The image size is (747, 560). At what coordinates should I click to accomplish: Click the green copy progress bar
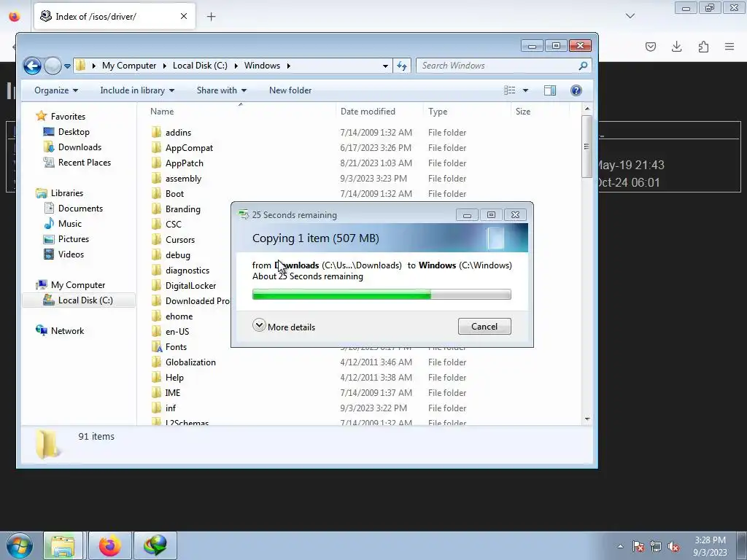[x=382, y=295]
